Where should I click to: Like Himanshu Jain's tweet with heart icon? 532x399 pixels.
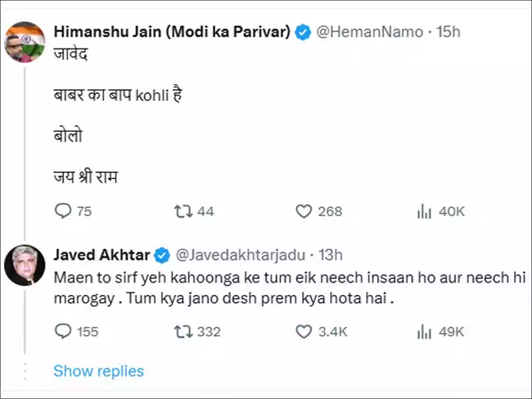304,211
